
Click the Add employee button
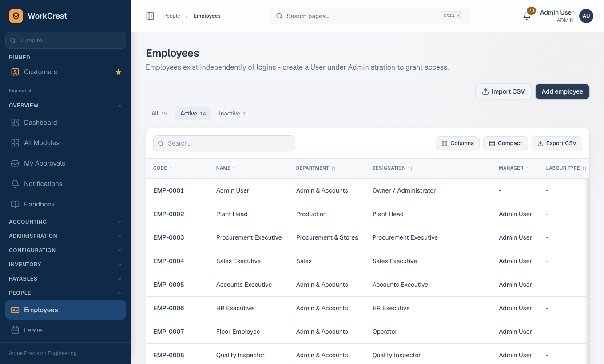click(562, 91)
